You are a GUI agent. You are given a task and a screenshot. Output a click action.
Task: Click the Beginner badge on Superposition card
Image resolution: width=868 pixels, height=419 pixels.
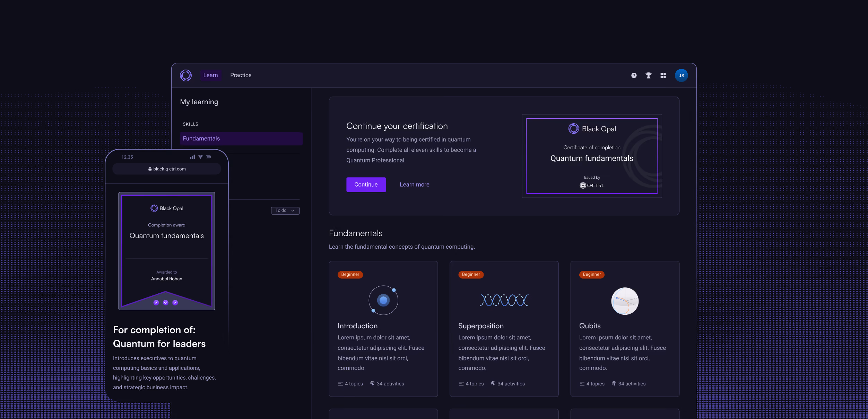471,274
